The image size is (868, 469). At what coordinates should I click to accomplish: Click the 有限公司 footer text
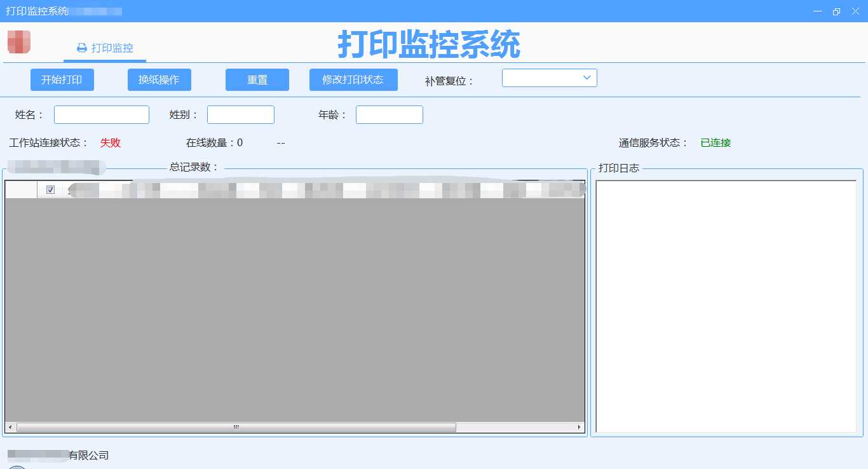89,455
